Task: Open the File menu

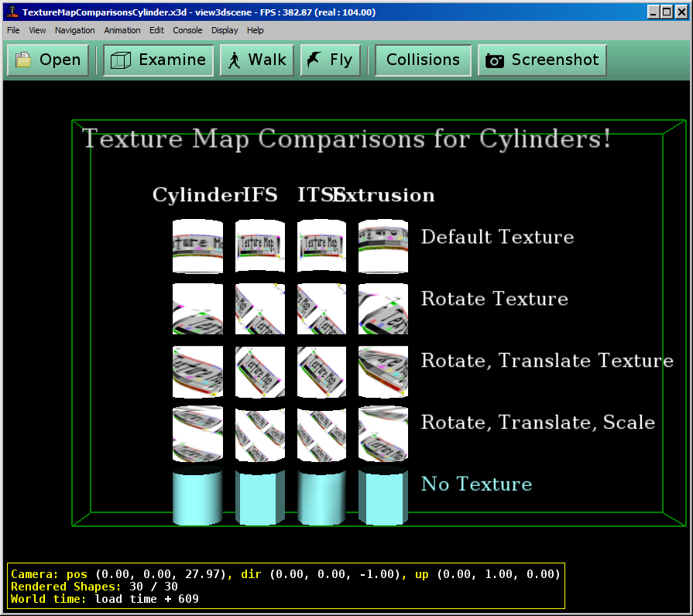Action: pos(13,30)
